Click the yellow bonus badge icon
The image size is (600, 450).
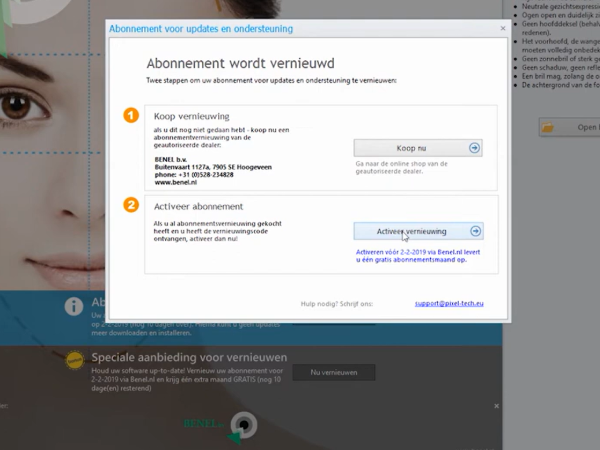pos(75,360)
